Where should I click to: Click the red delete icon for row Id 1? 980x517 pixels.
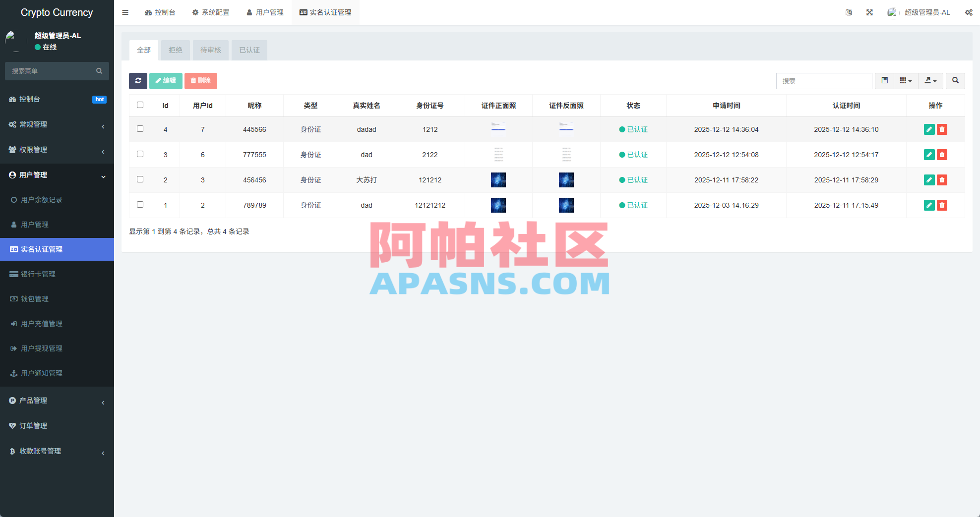click(x=942, y=205)
